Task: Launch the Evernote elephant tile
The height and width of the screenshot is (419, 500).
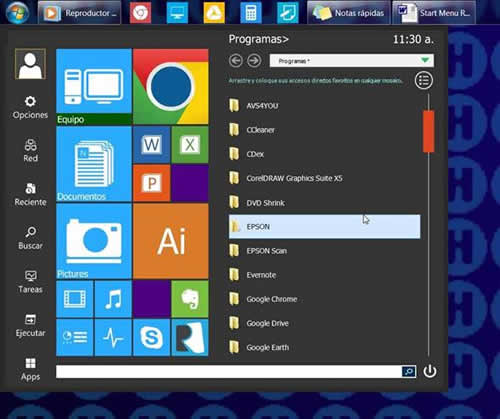Action: coord(190,299)
